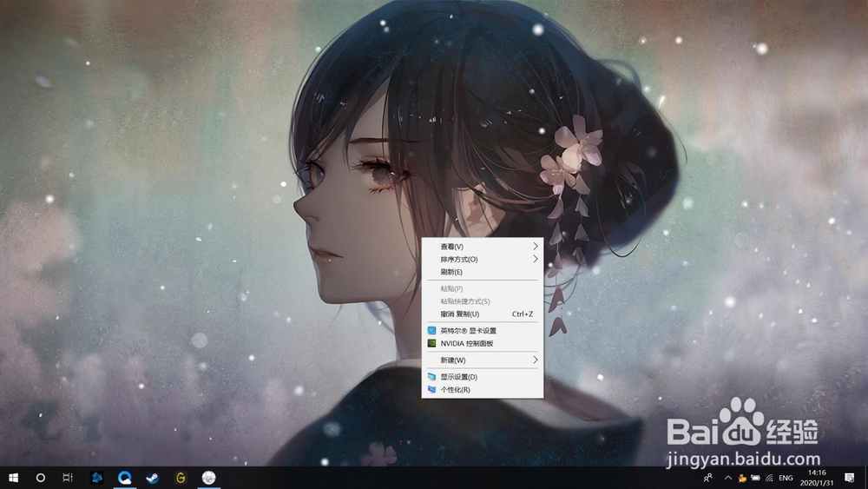
Task: Check battery status in system tray
Action: pos(756,478)
